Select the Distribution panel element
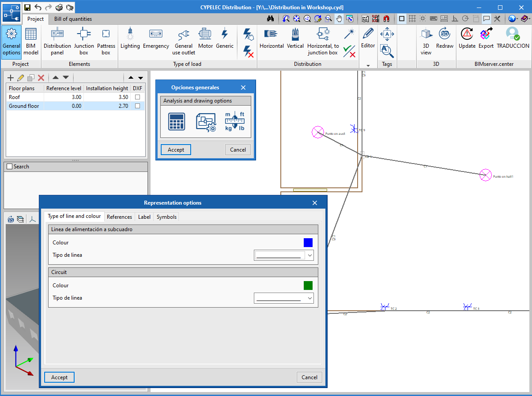This screenshot has width=532, height=396. (57, 42)
